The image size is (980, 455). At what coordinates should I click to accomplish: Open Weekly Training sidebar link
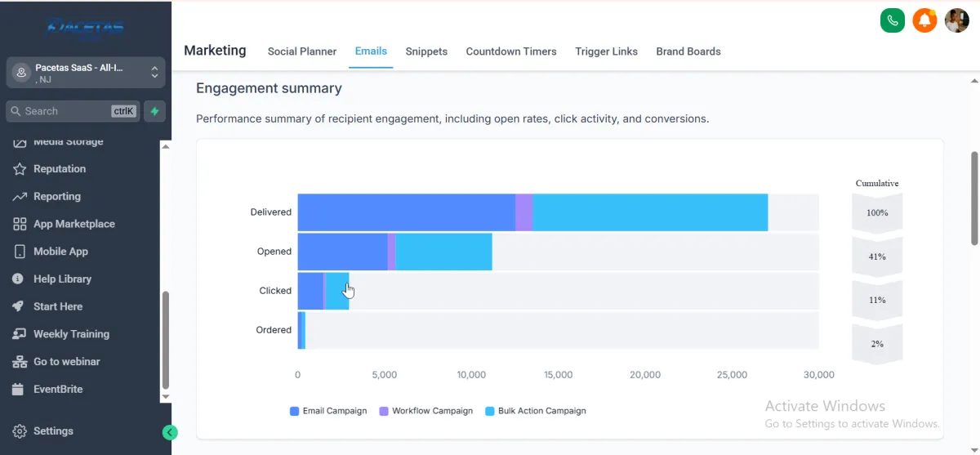tap(71, 334)
